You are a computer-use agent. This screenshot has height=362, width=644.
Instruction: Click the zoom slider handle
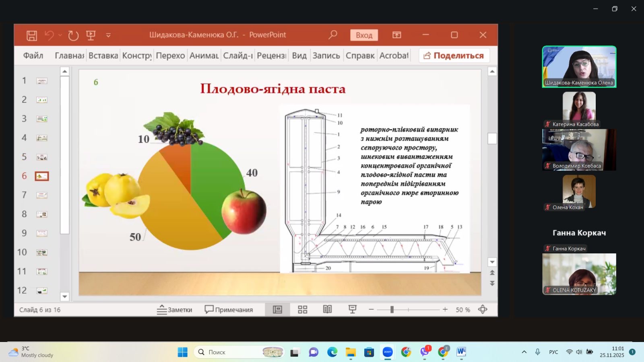(392, 309)
